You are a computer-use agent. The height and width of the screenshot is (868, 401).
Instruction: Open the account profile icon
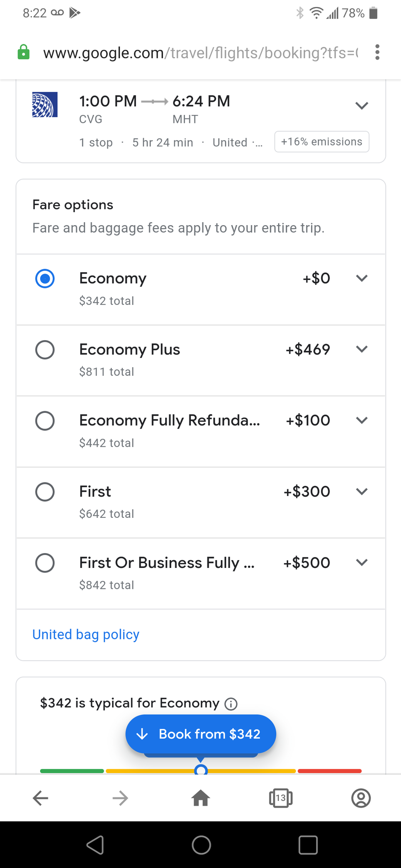tap(361, 798)
